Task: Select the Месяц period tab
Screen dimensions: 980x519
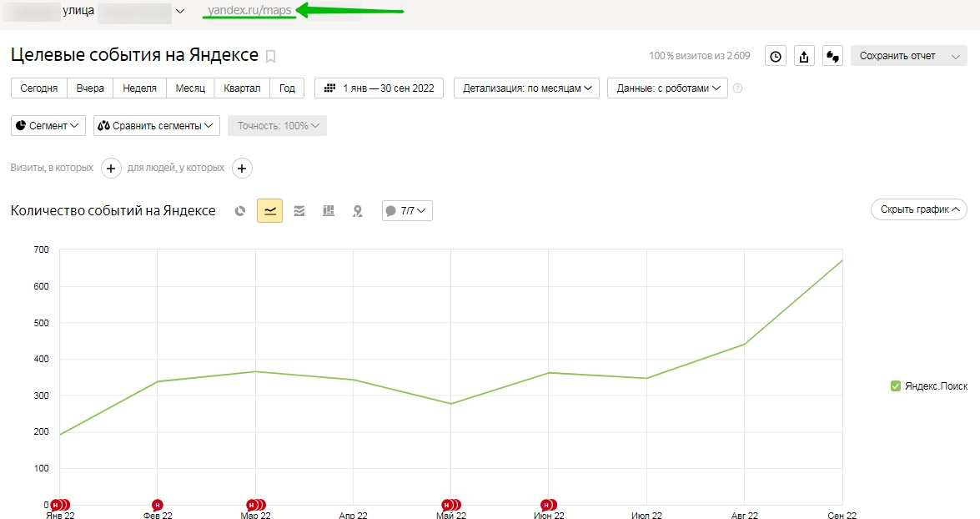Action: click(x=190, y=88)
